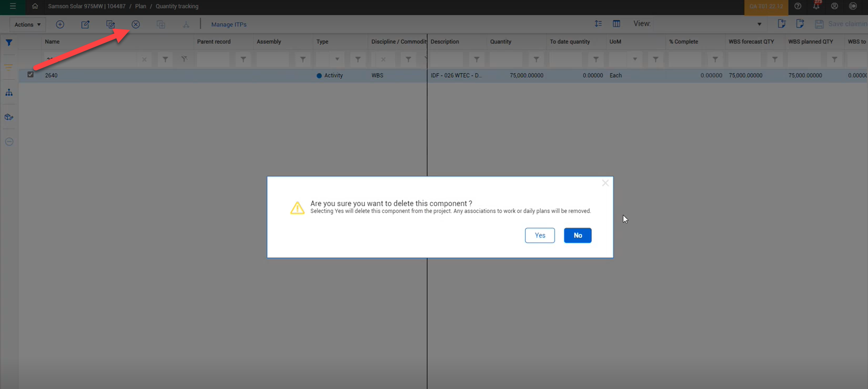Open the Quantity tracking breadcrumb
Viewport: 868px width, 389px height.
point(177,6)
